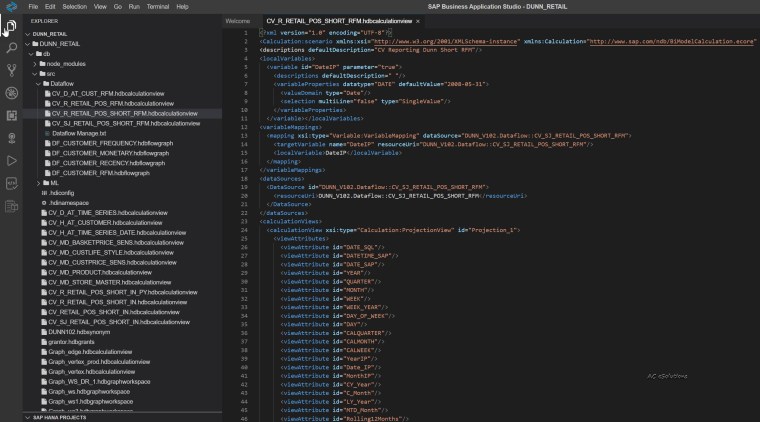The height and width of the screenshot is (422, 760).
Task: Open the Explorer view in activity bar
Action: click(x=11, y=26)
